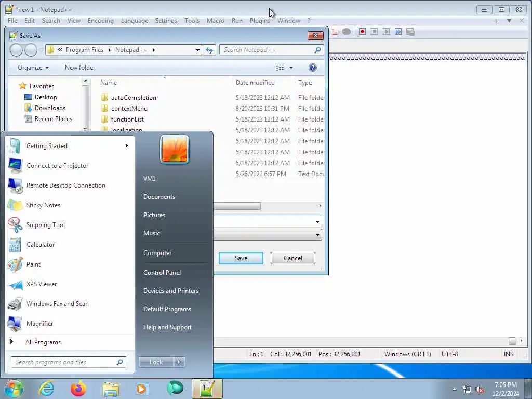
Task: Select the autoCompletion folder
Action: (x=134, y=98)
